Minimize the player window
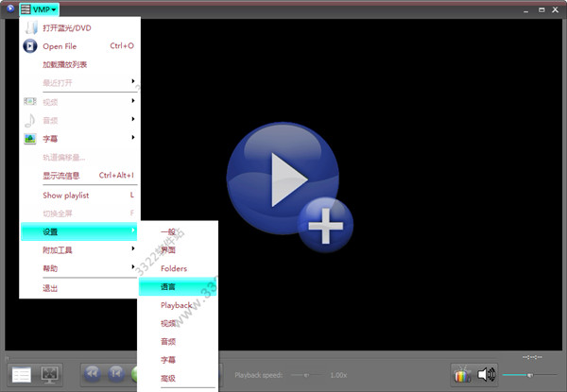 click(525, 10)
